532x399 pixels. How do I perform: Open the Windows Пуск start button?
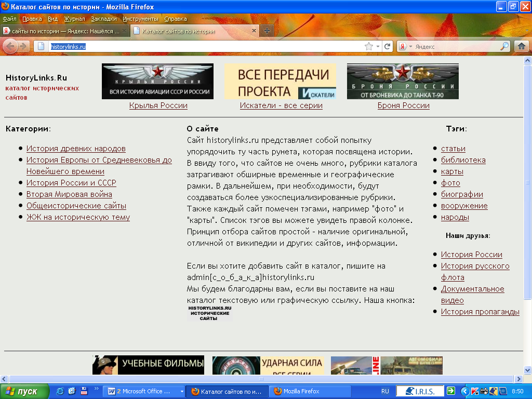point(24,391)
